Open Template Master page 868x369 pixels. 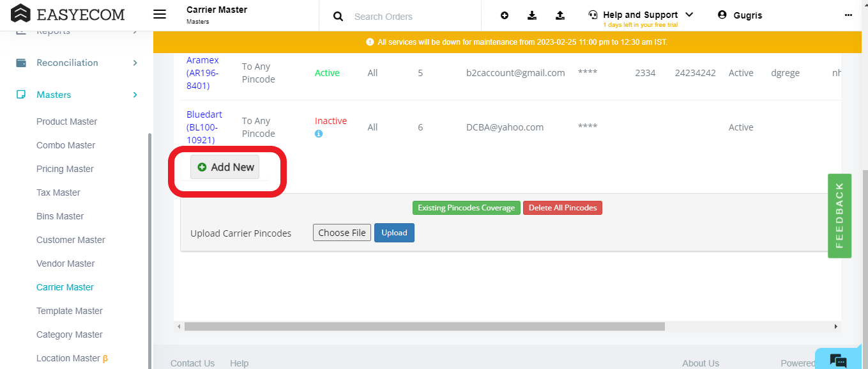[x=70, y=311]
